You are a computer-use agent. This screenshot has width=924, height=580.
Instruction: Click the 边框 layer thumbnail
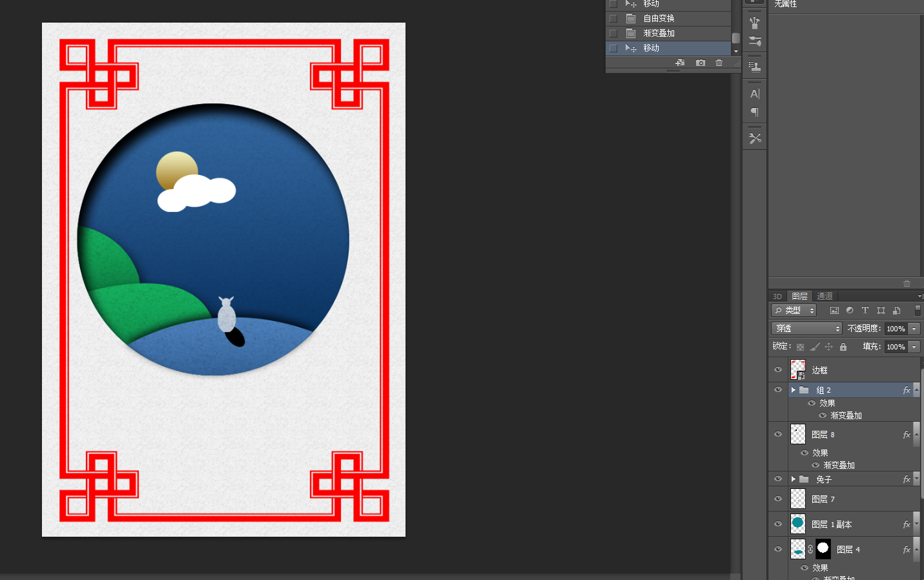(x=798, y=370)
